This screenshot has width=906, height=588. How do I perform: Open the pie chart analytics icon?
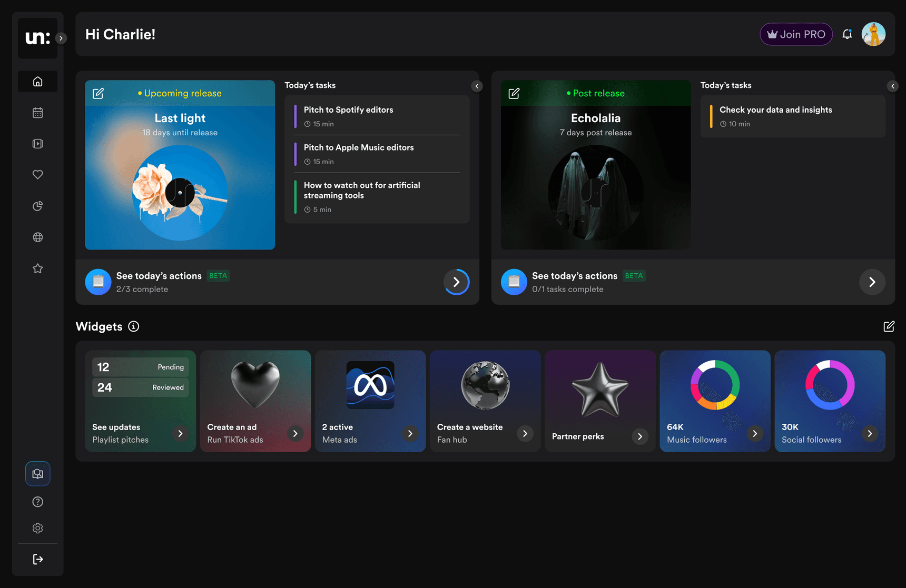pyautogui.click(x=37, y=206)
